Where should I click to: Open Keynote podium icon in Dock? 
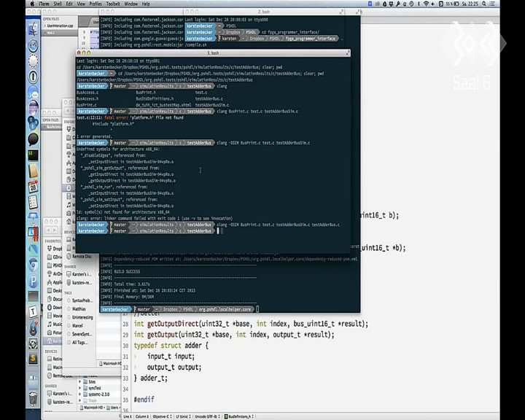pyautogui.click(x=33, y=217)
